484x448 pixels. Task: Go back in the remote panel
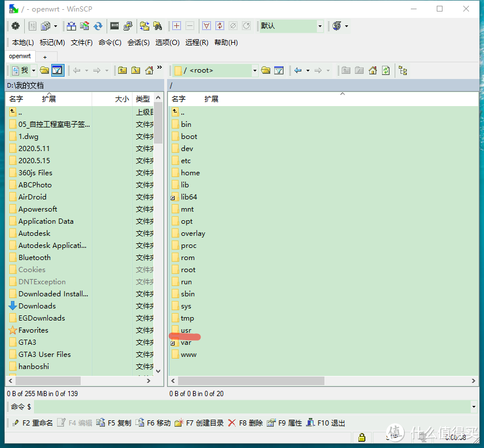pyautogui.click(x=298, y=70)
